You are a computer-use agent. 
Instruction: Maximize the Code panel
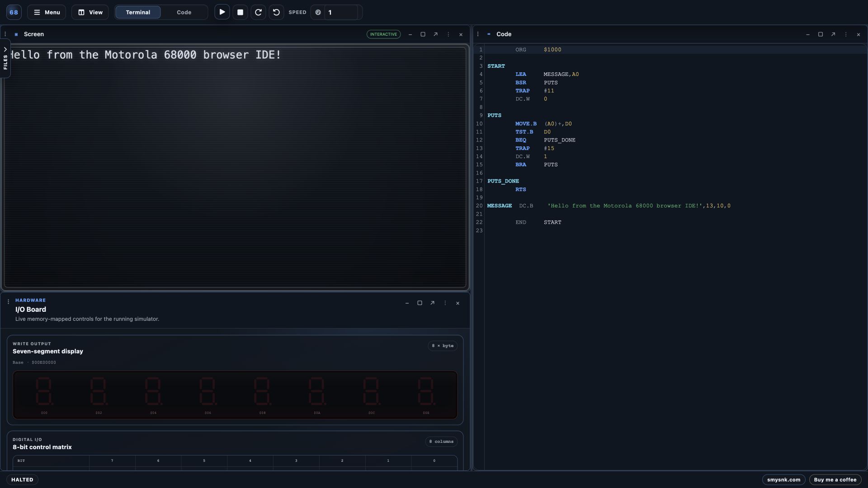tap(821, 34)
